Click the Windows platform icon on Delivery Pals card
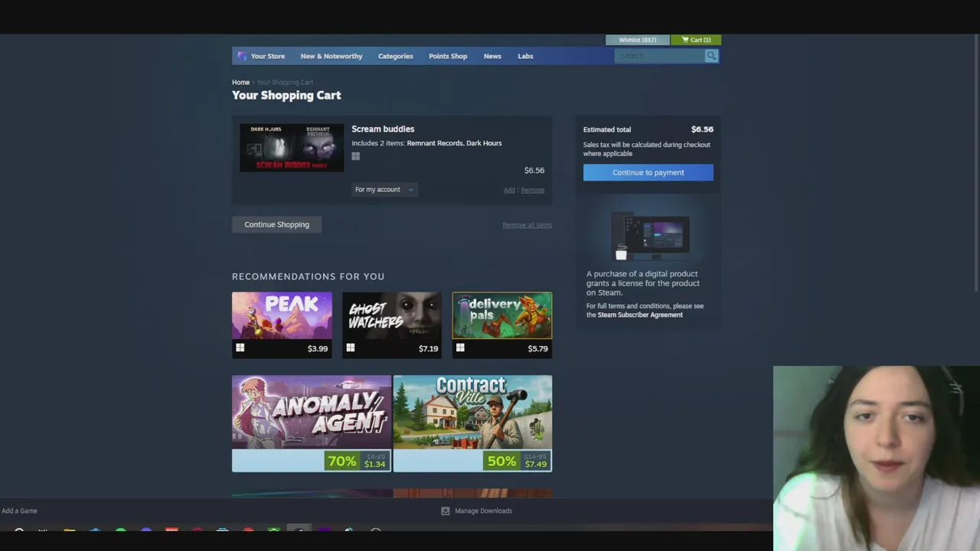The image size is (980, 551). tap(460, 348)
